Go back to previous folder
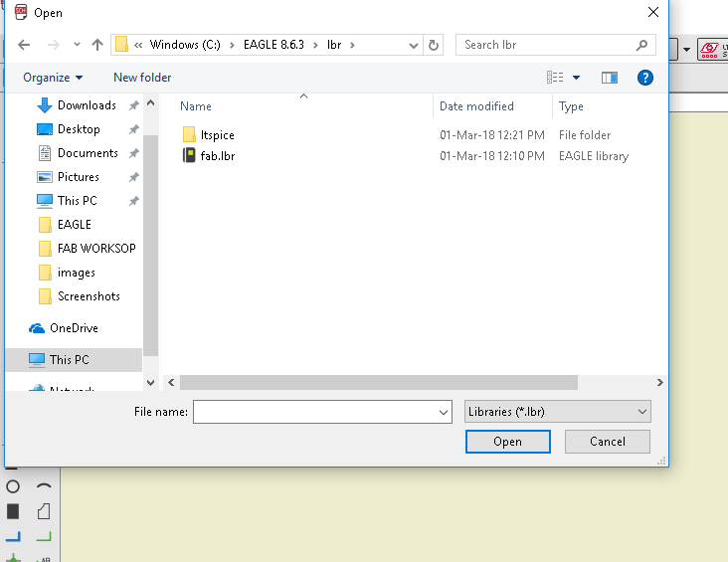 (24, 45)
